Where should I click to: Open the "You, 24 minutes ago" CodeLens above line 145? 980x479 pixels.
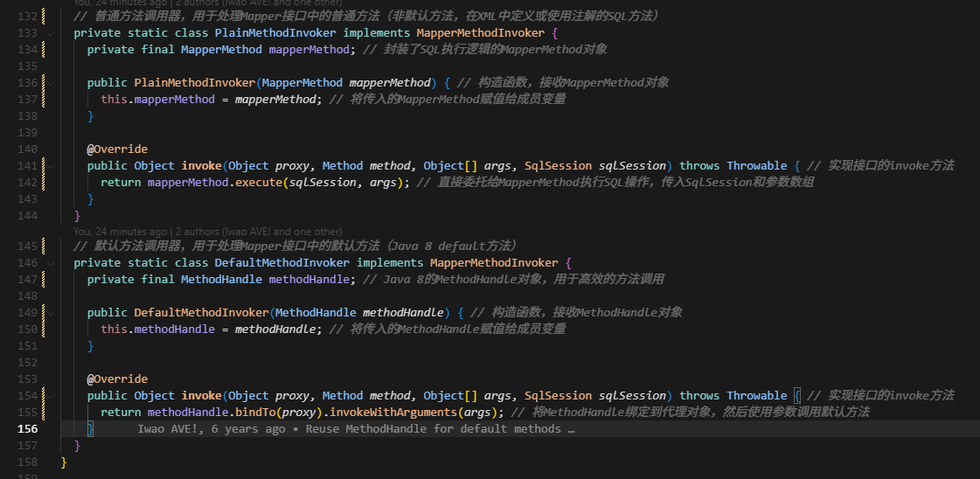click(120, 232)
